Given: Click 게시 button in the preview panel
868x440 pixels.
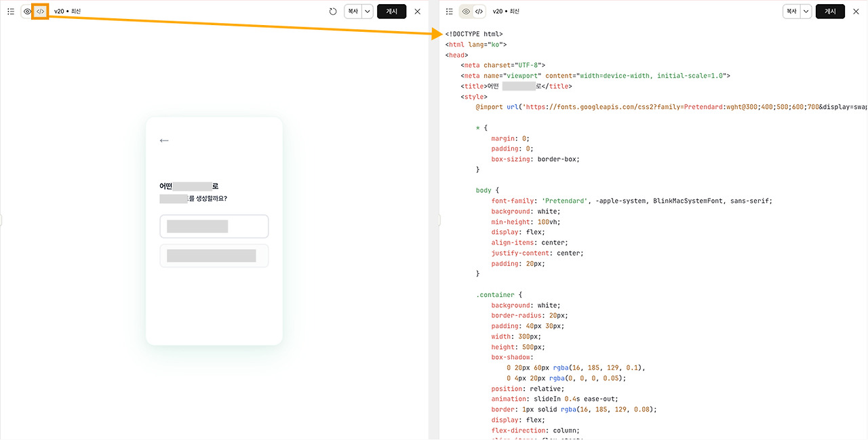Looking at the screenshot, I should pos(392,12).
